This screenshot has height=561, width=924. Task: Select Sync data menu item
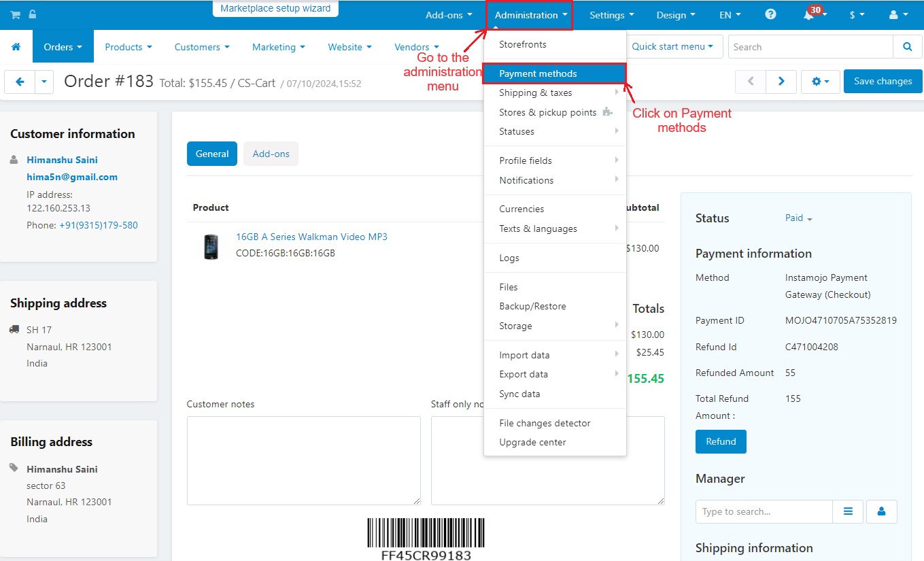tap(555, 394)
